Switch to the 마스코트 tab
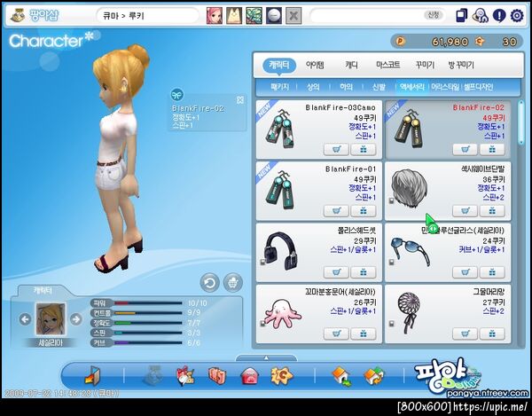 coord(388,65)
